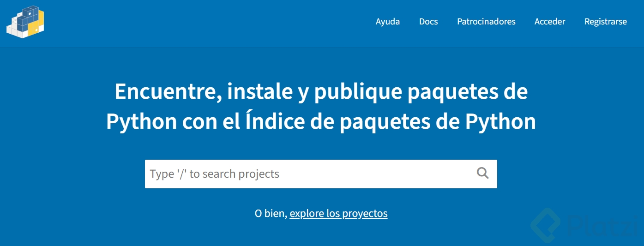This screenshot has height=246, width=644.
Task: Open the Docs navigation link
Action: pos(428,22)
